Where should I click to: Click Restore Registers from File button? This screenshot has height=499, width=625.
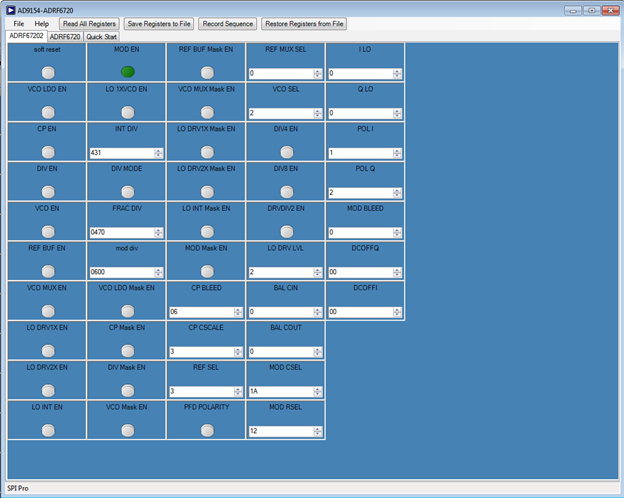304,24
